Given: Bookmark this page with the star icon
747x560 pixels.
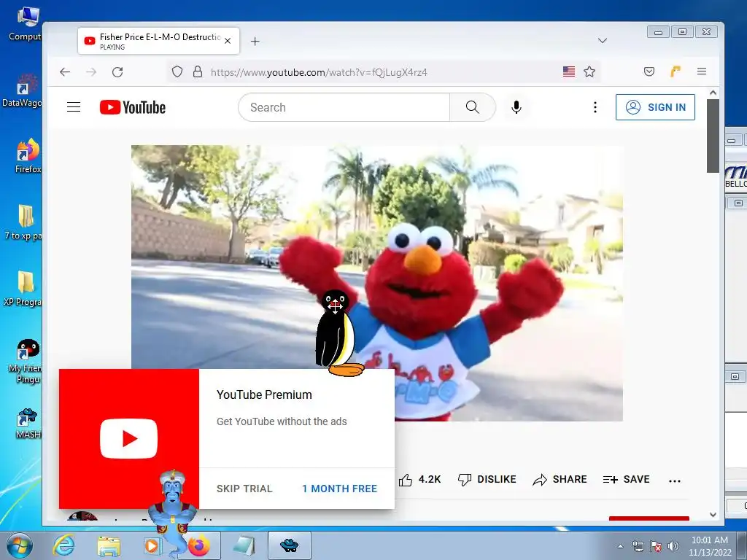Looking at the screenshot, I should pyautogui.click(x=589, y=72).
